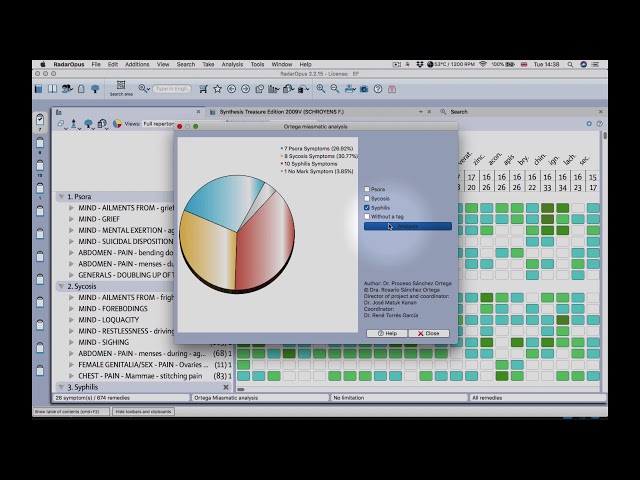Click the red Syphilis pie slice
The image size is (640, 480).
click(265, 241)
